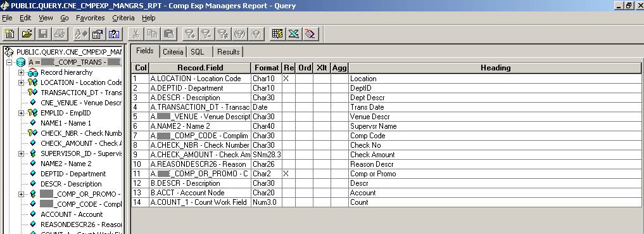Click the Heading column header
Screen dimensions: 644x234
coord(495,68)
